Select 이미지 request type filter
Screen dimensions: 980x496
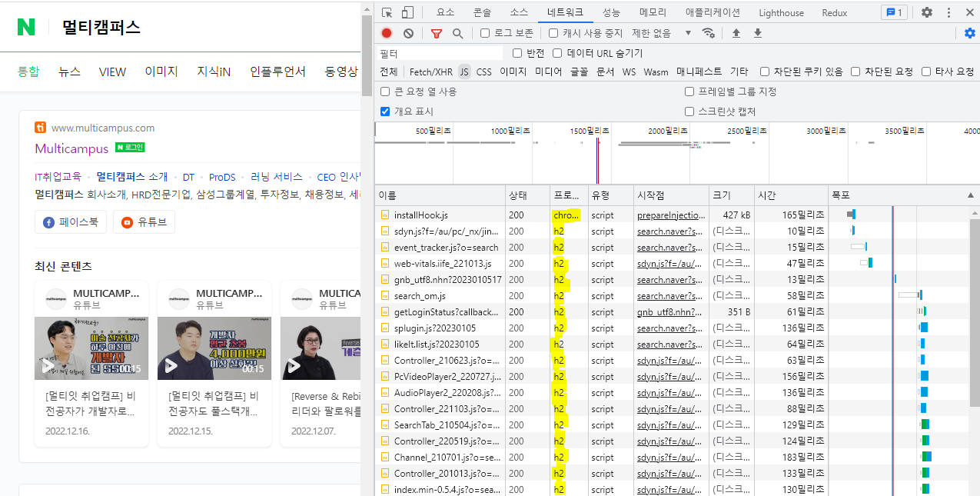513,72
